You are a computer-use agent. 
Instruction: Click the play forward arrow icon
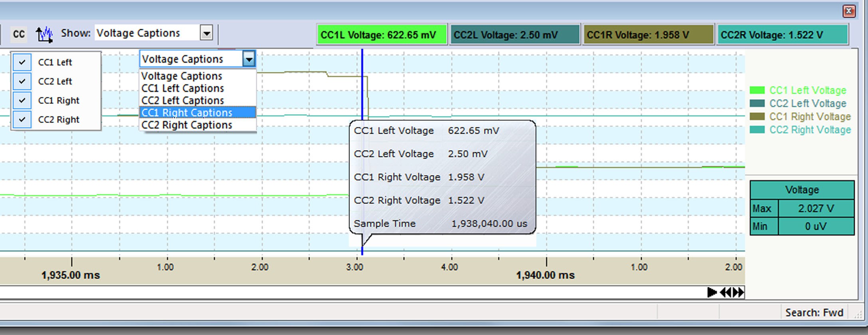(712, 292)
